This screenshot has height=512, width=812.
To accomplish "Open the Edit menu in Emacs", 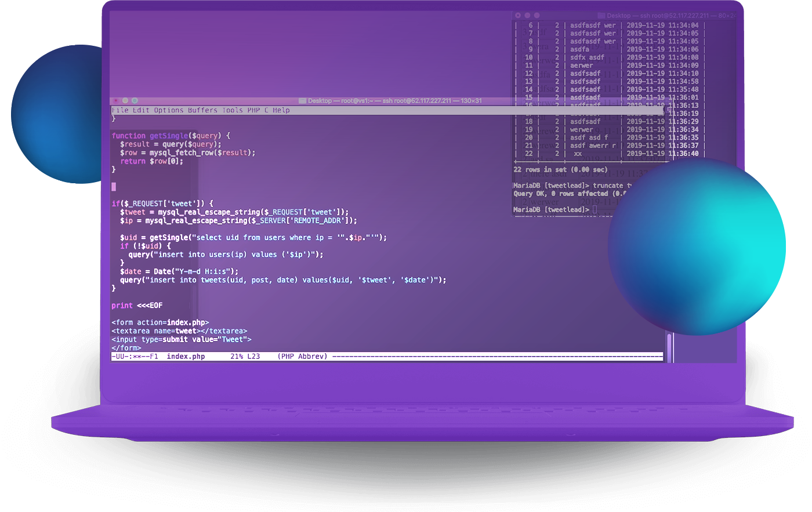I will point(141,110).
